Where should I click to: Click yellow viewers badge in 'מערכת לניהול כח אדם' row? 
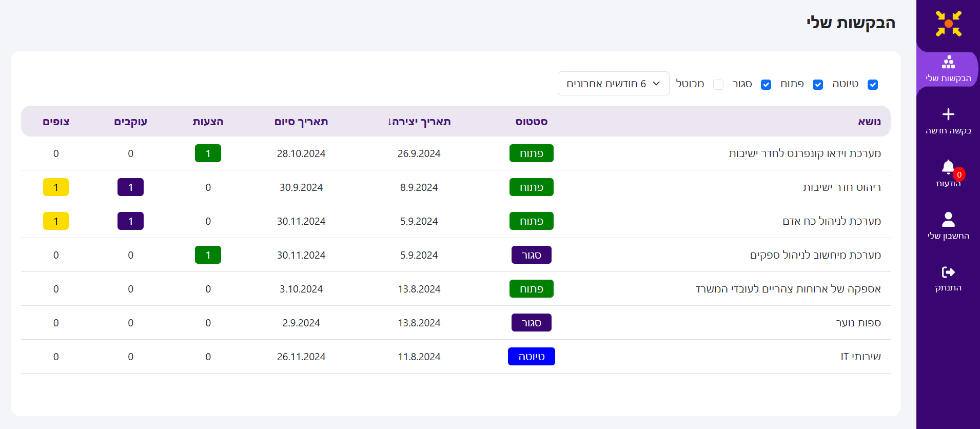(56, 221)
